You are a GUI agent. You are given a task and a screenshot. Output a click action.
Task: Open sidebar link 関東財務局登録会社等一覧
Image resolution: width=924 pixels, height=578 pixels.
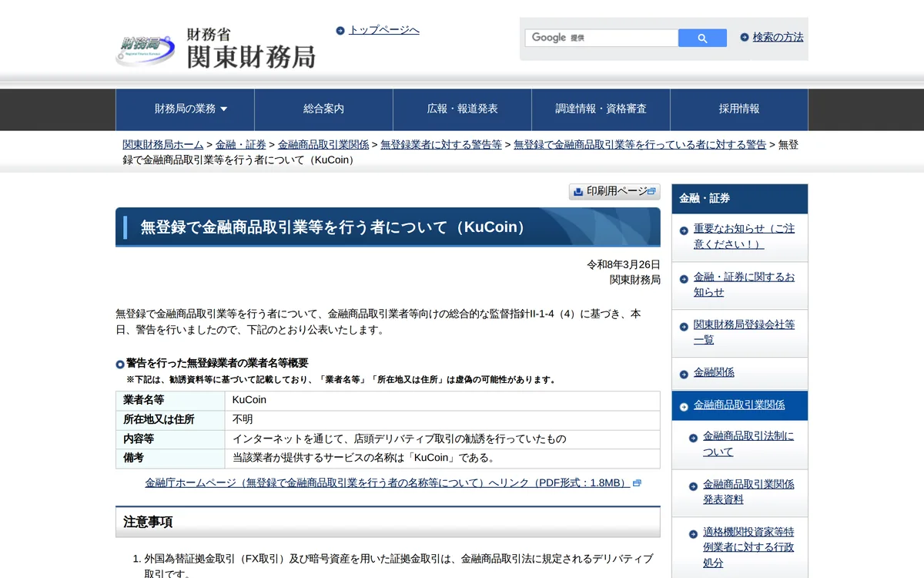point(744,332)
